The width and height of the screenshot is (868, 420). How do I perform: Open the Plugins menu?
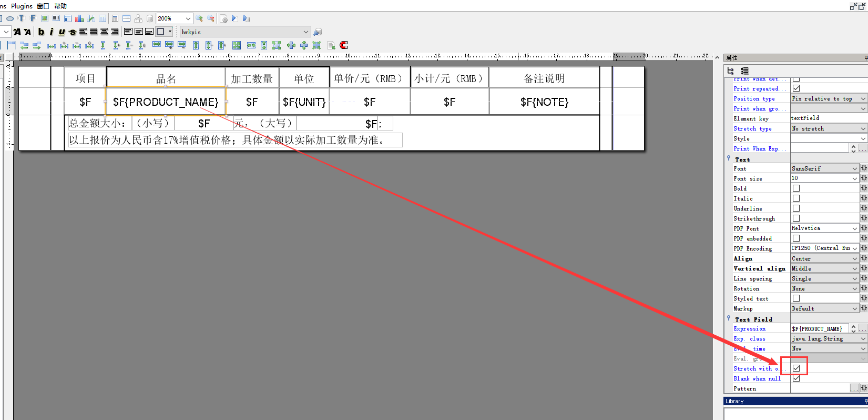tap(22, 6)
